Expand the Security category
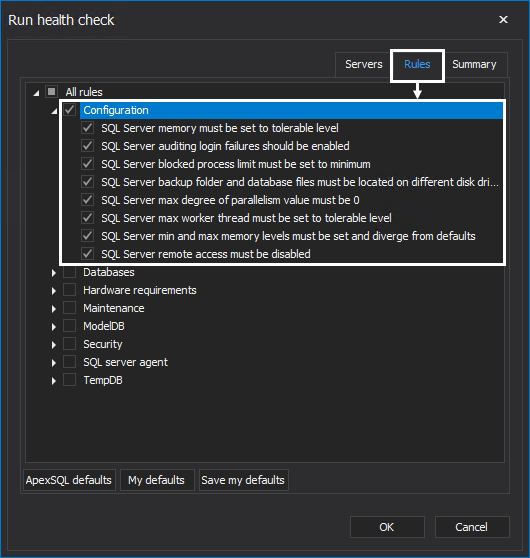Viewport: 530px width, 558px height. (53, 345)
